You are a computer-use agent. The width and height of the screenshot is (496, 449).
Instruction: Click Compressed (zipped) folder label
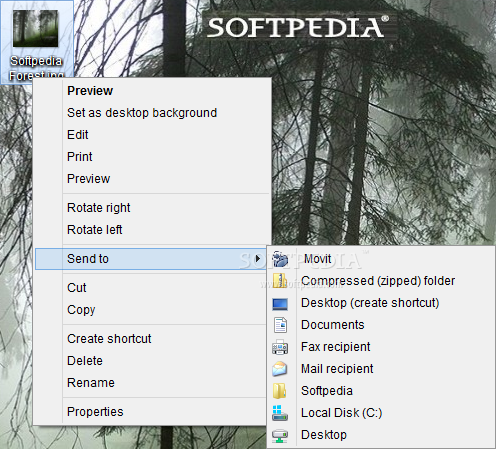378,281
